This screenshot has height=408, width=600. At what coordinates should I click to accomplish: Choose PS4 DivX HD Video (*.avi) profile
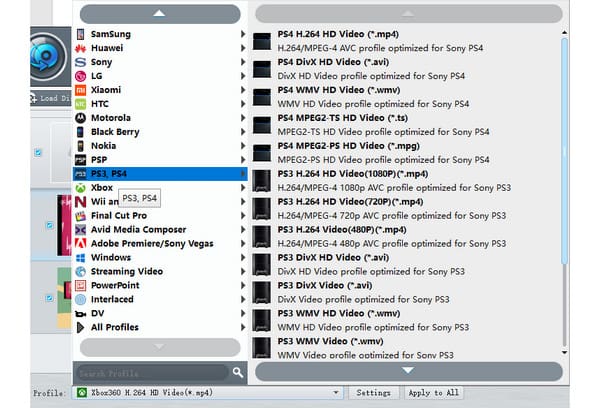[x=406, y=69]
